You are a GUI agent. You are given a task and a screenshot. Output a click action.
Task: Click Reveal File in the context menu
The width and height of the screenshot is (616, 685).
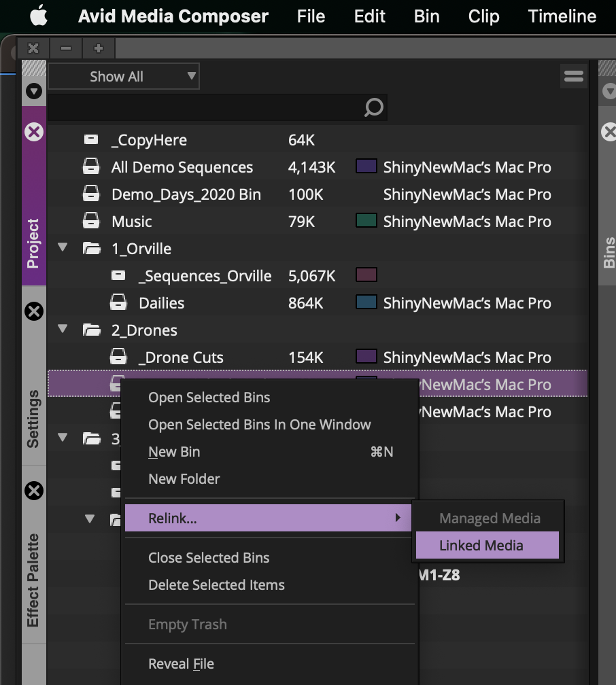(x=181, y=663)
